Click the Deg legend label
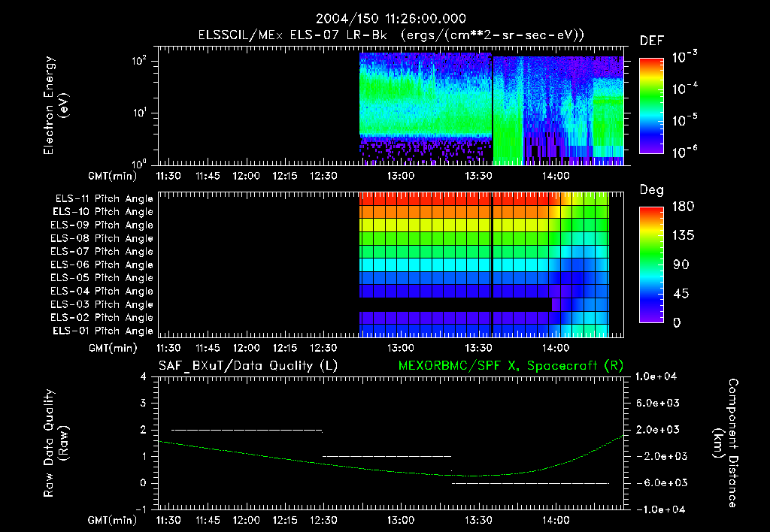The width and height of the screenshot is (770, 532). pyautogui.click(x=652, y=190)
